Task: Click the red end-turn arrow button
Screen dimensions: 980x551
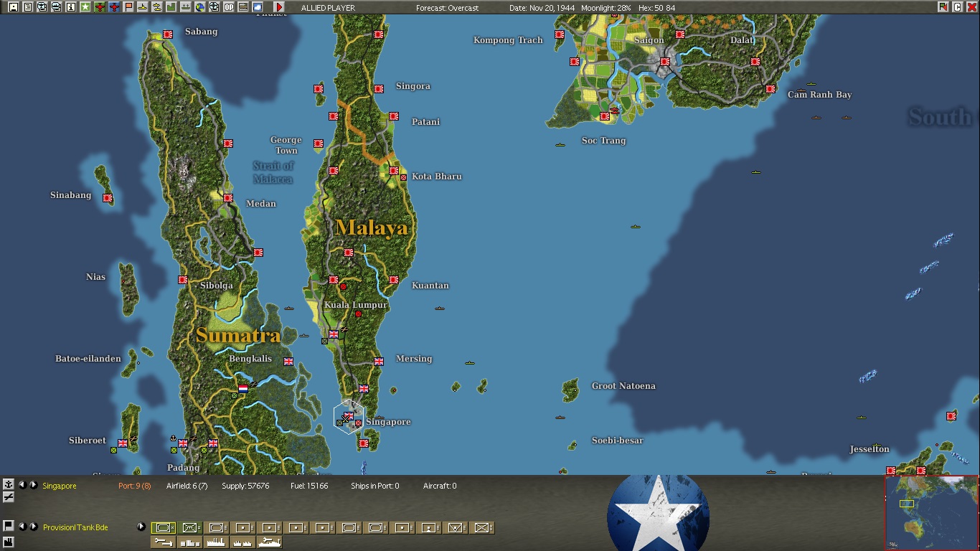Action: (x=279, y=7)
